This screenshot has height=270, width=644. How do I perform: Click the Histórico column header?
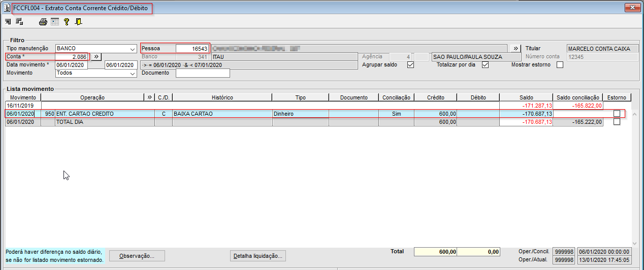click(x=222, y=97)
